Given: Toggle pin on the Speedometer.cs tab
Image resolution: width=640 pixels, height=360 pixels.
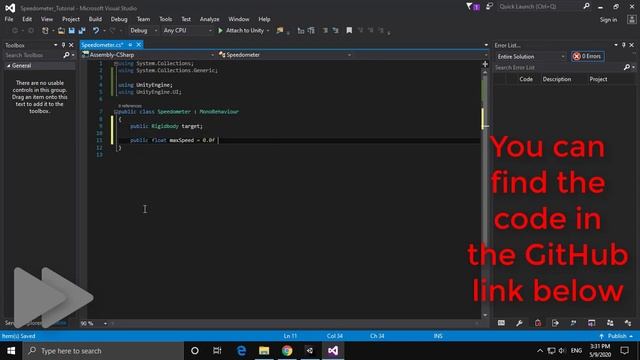Looking at the screenshot, I should 130,44.
